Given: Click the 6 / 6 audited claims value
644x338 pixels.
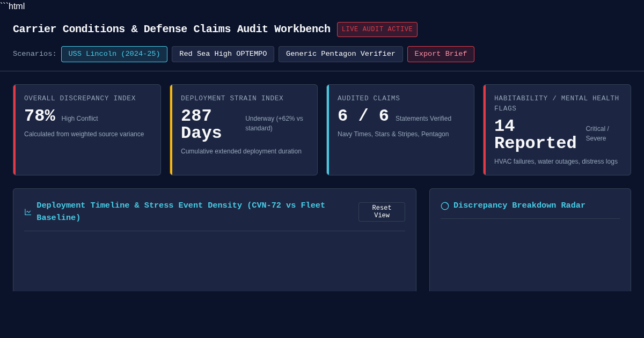Looking at the screenshot, I should click(x=363, y=116).
